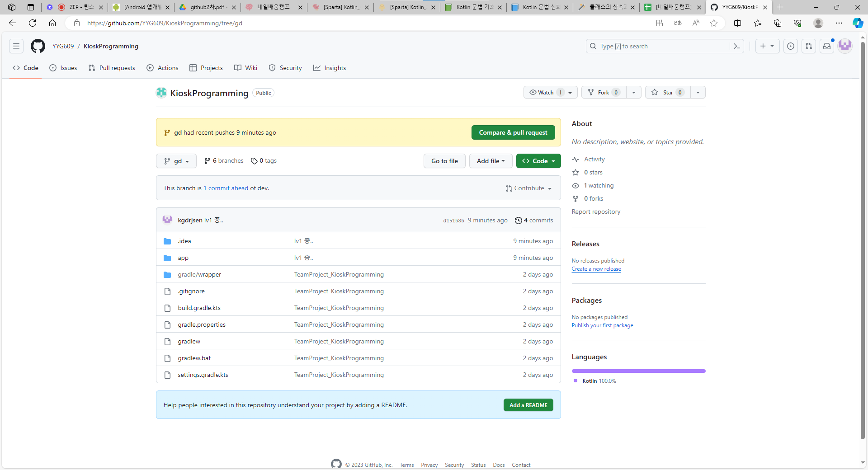The width and height of the screenshot is (868, 470).
Task: Star the KioskProgramming repository
Action: pos(668,92)
